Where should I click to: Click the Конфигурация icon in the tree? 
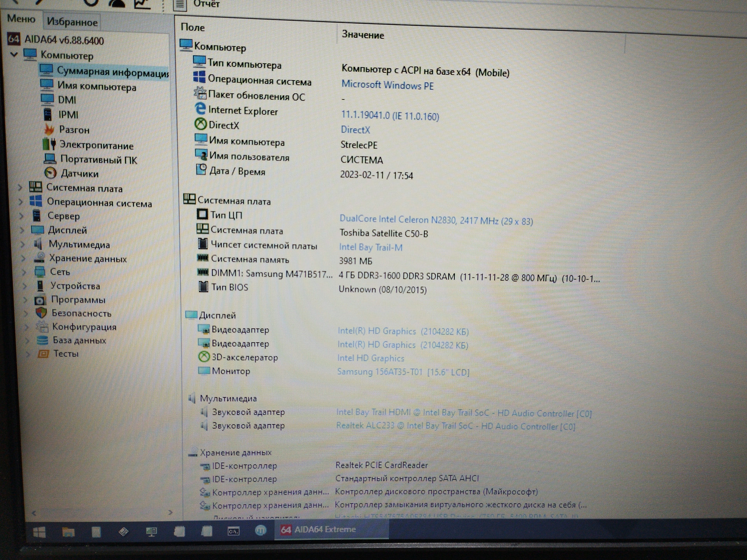(x=42, y=327)
